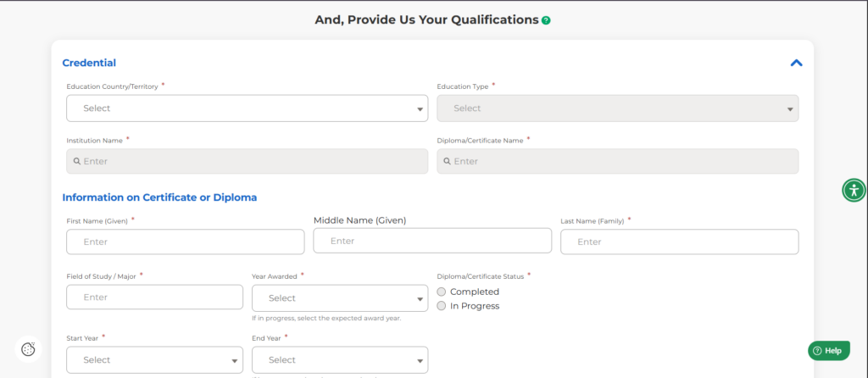The width and height of the screenshot is (868, 378).
Task: Click the search icon in Diploma/Certificate Name field
Action: click(448, 161)
